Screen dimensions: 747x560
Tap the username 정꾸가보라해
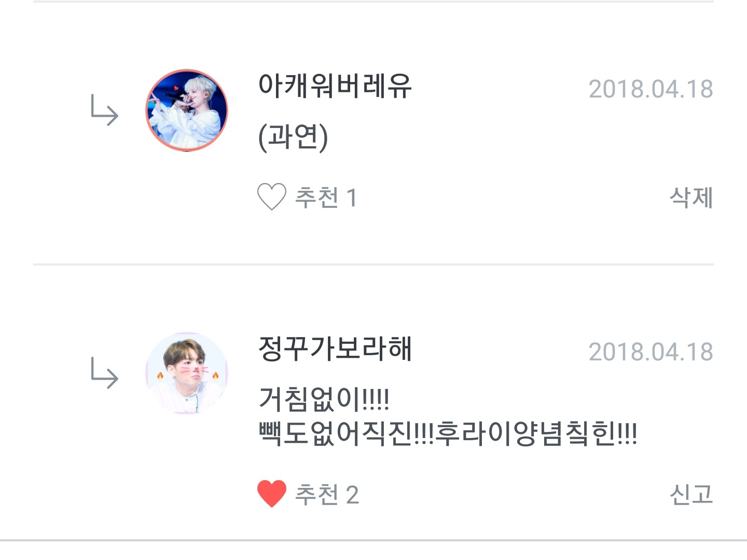[x=335, y=348]
